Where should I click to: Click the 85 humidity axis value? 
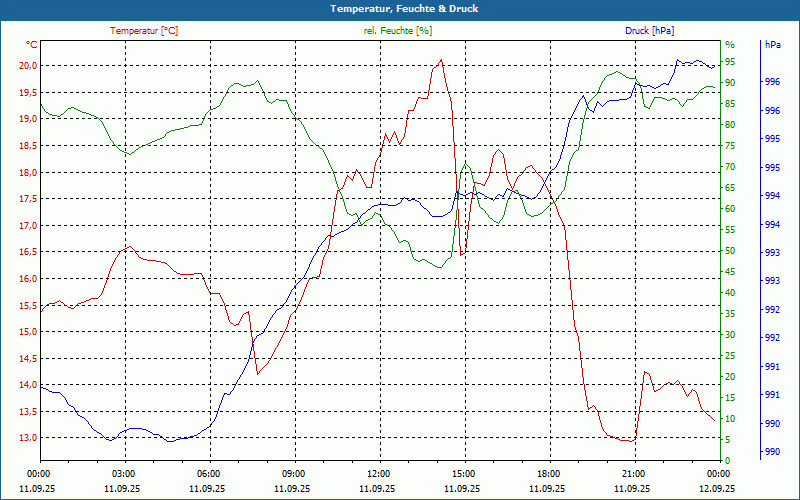730,104
